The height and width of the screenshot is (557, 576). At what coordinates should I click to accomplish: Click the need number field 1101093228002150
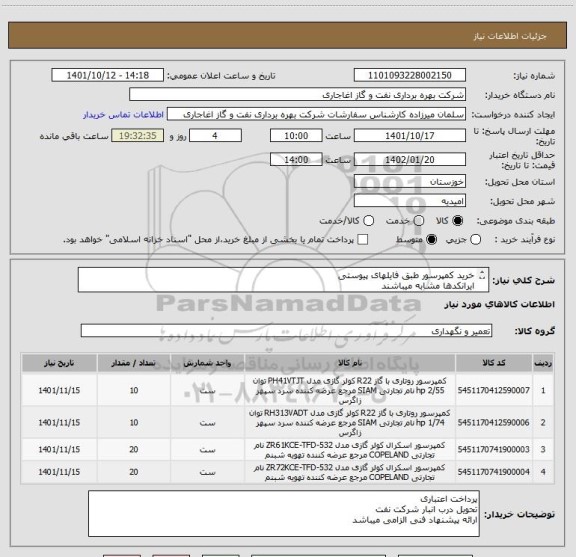[x=410, y=75]
